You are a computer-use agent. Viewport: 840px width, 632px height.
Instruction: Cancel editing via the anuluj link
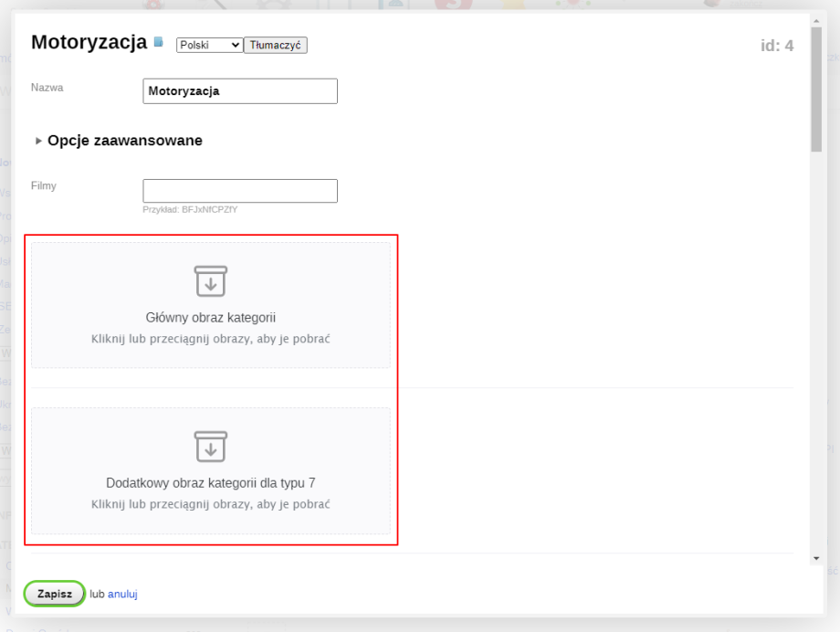click(122, 594)
